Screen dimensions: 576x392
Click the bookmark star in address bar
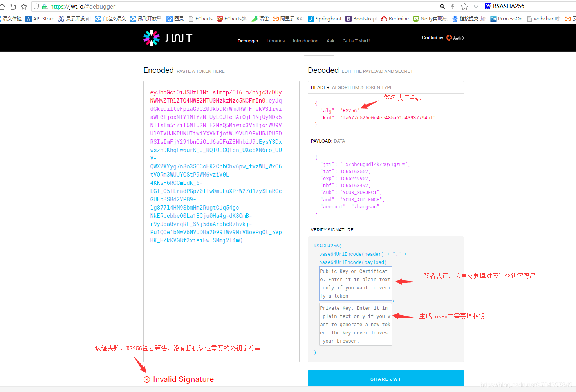coord(465,7)
